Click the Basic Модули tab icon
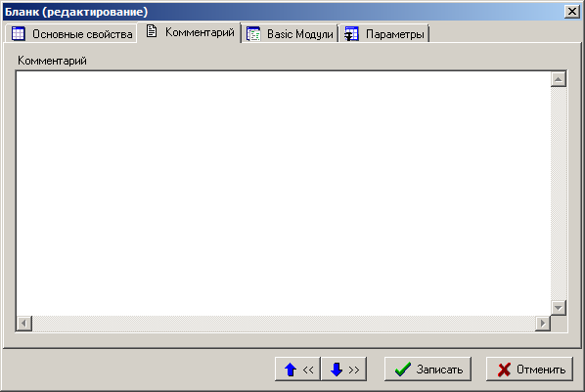This screenshot has height=392, width=585. [253, 34]
